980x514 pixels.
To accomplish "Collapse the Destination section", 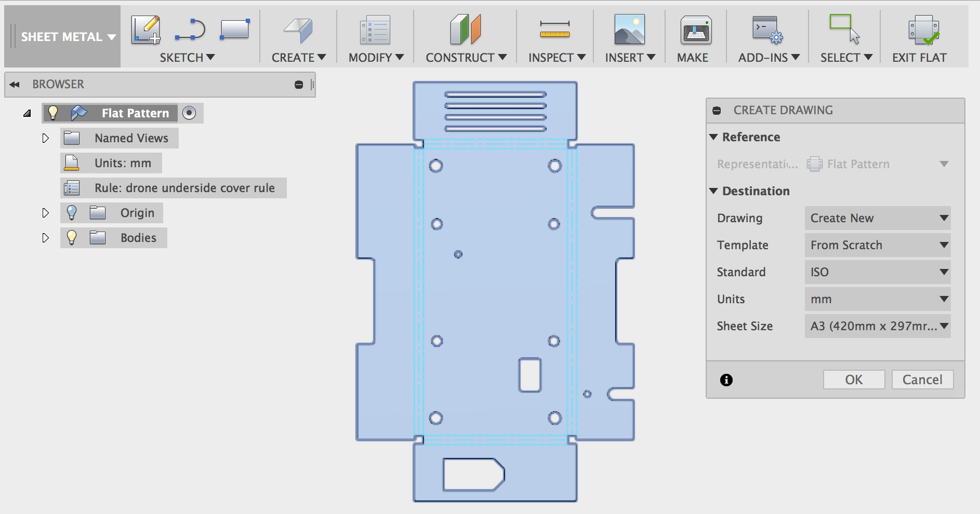I will pos(714,191).
